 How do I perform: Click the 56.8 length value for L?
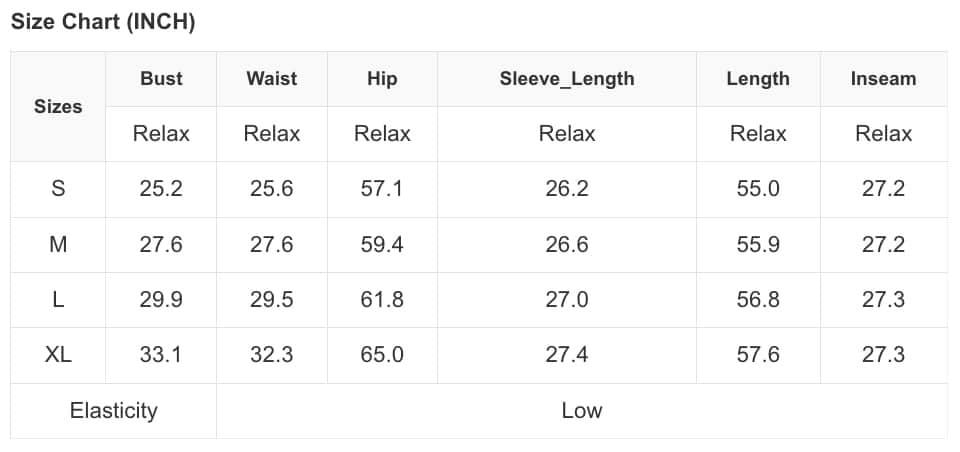coord(758,300)
